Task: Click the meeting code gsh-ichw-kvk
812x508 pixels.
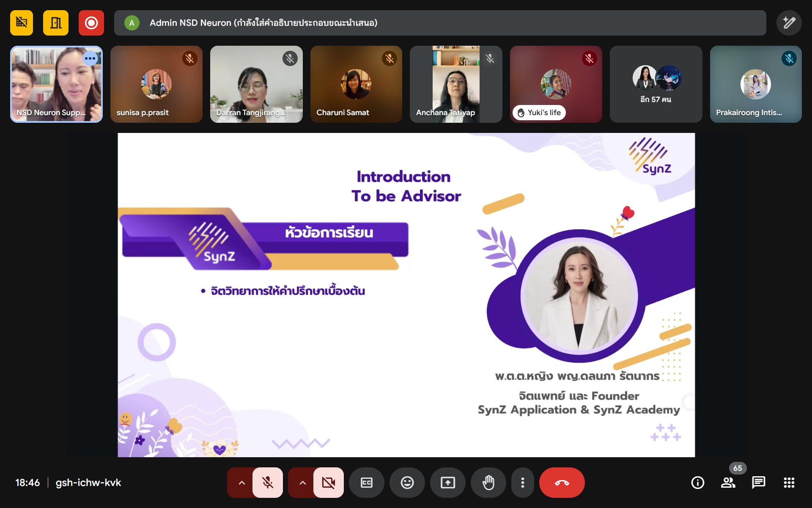Action: [x=88, y=483]
